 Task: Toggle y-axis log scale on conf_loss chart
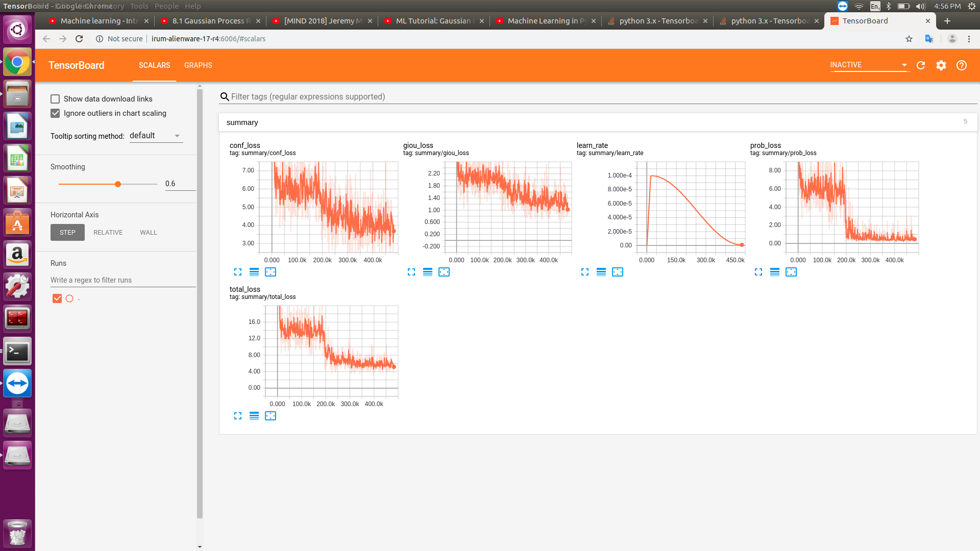pyautogui.click(x=254, y=272)
